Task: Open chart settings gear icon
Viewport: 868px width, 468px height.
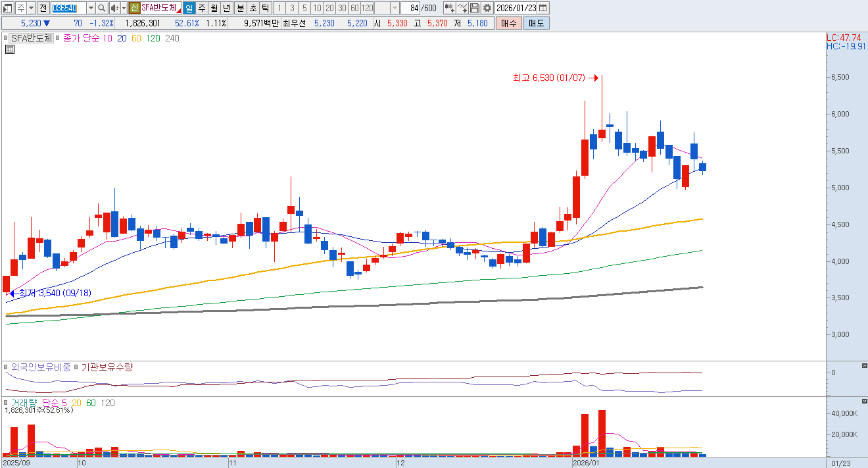Action: (487, 8)
